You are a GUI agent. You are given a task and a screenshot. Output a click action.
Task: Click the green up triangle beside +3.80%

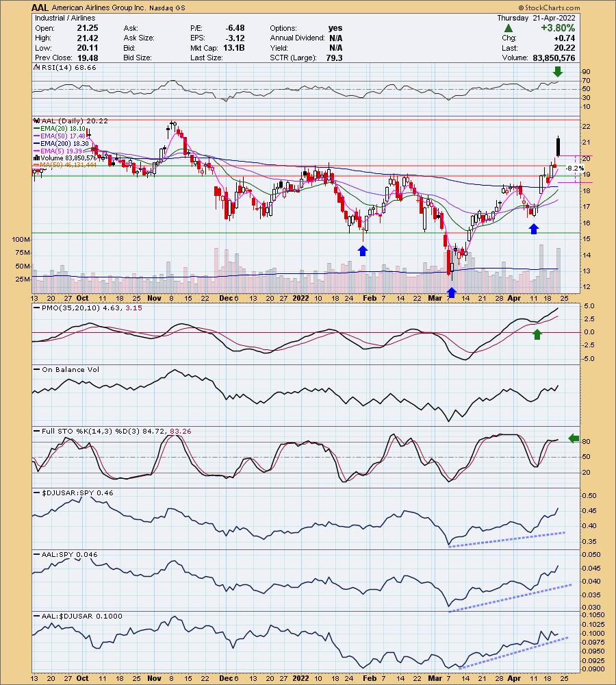coord(508,28)
